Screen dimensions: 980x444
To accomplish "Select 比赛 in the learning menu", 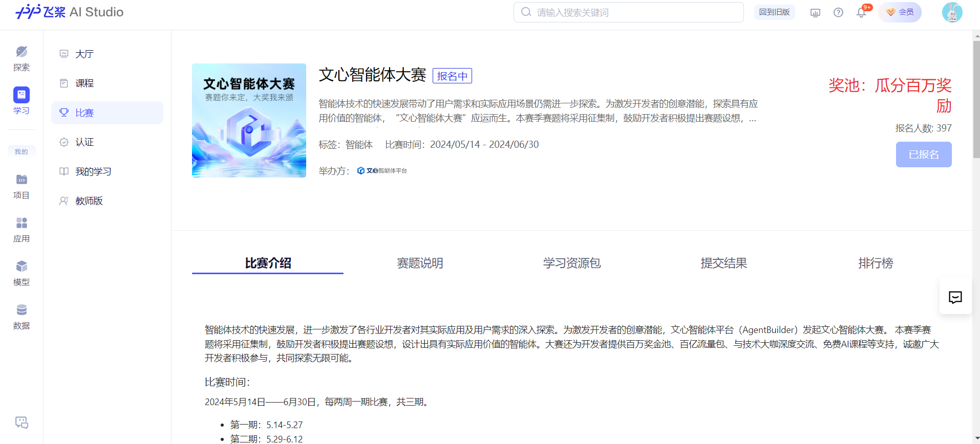I will point(107,113).
